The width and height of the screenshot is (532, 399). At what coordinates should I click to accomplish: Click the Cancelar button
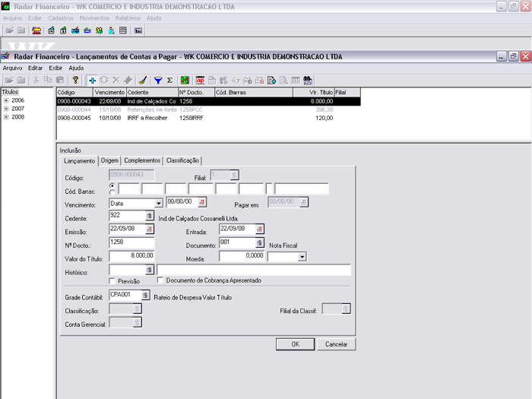[x=336, y=344]
